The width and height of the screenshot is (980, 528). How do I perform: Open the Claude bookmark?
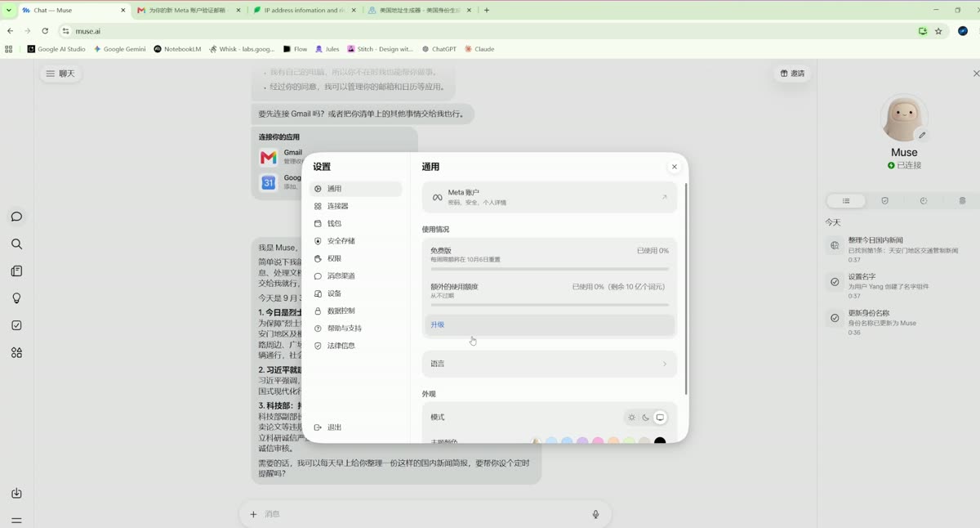pyautogui.click(x=479, y=49)
